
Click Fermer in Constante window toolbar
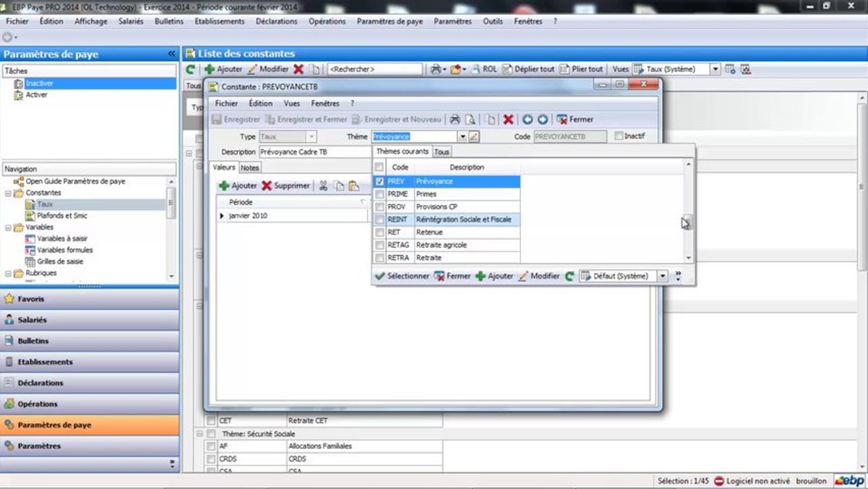pyautogui.click(x=575, y=120)
